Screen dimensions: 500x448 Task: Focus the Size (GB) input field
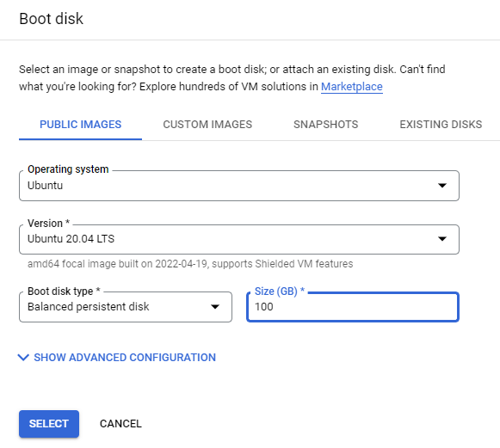[x=353, y=307]
